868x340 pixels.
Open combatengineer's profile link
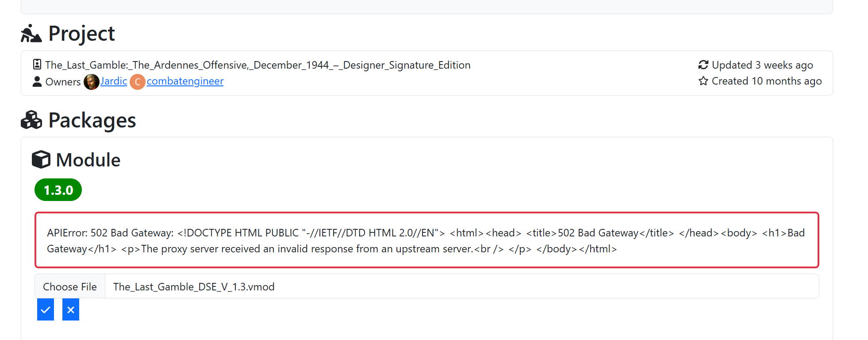tap(185, 81)
